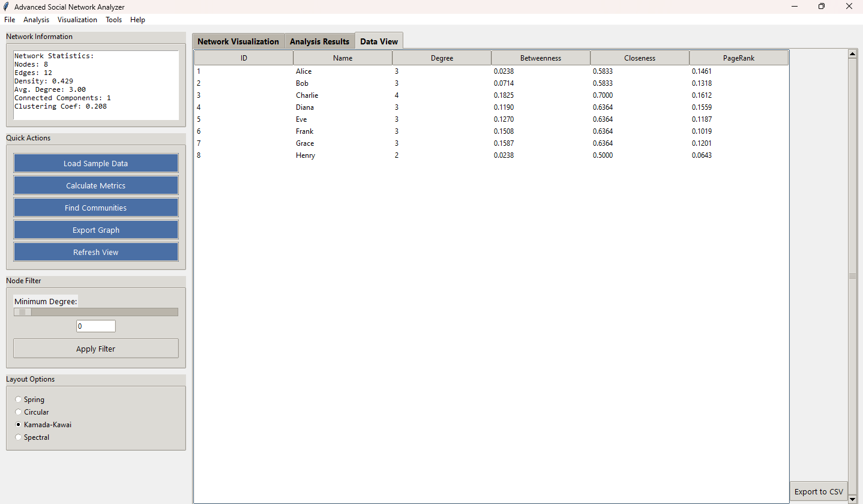Image resolution: width=863 pixels, height=504 pixels.
Task: Switch to the Network Visualization tab
Action: (x=238, y=41)
